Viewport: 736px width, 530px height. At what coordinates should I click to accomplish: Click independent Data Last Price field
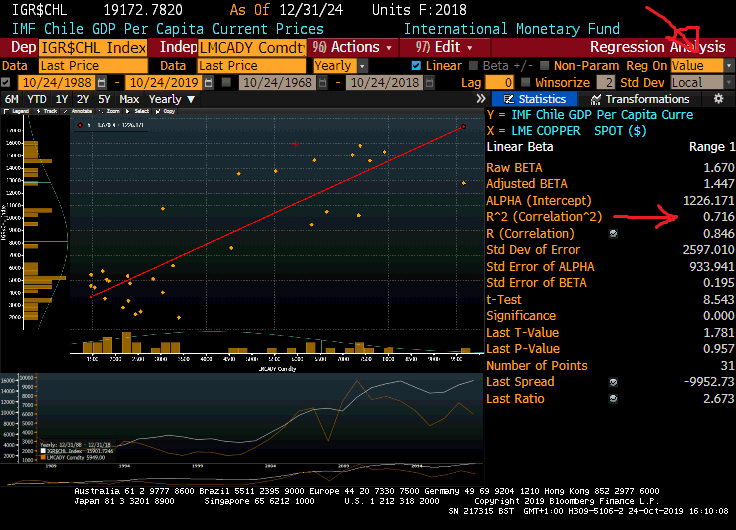click(x=252, y=66)
